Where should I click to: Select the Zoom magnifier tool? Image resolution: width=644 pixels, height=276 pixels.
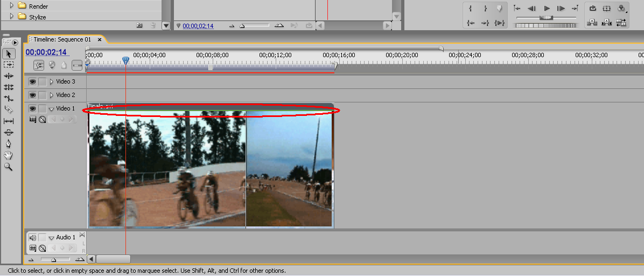pyautogui.click(x=8, y=167)
